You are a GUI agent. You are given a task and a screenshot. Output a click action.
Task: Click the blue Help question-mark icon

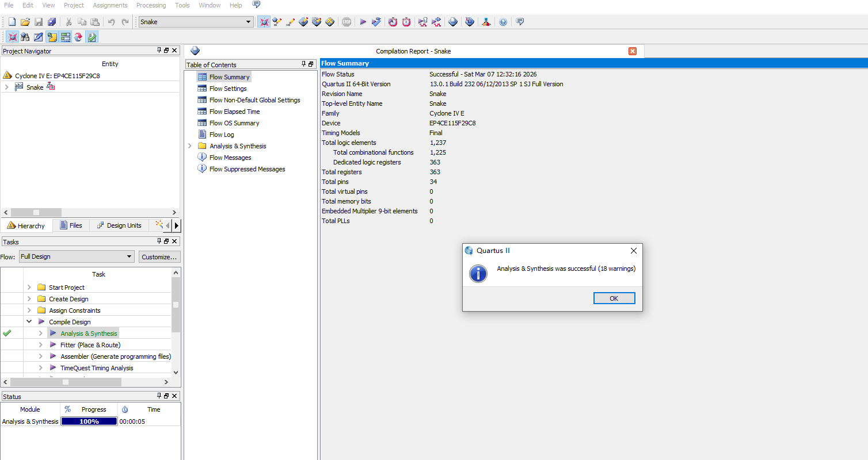(503, 22)
